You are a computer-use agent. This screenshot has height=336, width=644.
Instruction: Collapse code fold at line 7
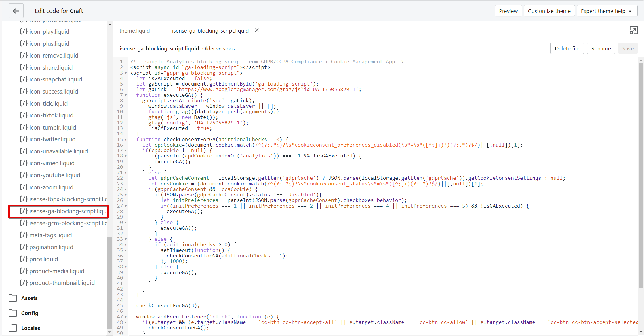tap(126, 95)
